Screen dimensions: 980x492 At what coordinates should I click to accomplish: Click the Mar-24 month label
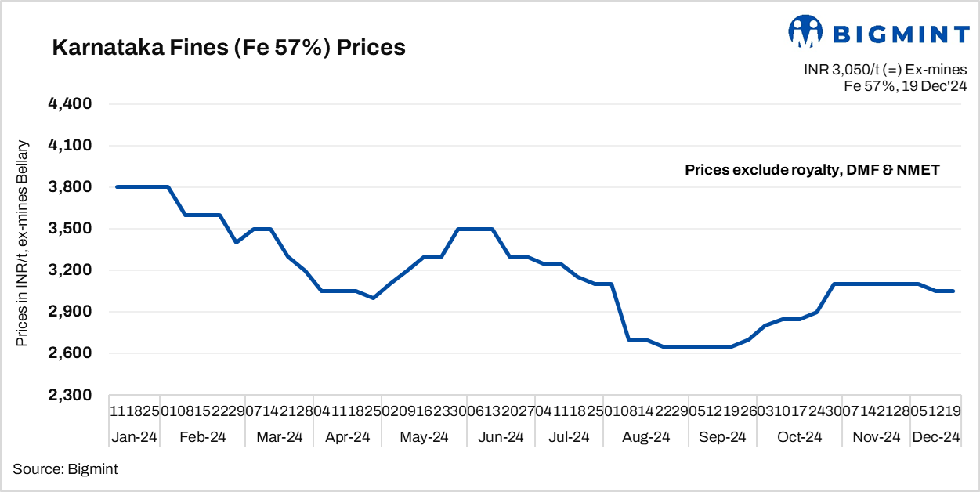click(x=280, y=437)
